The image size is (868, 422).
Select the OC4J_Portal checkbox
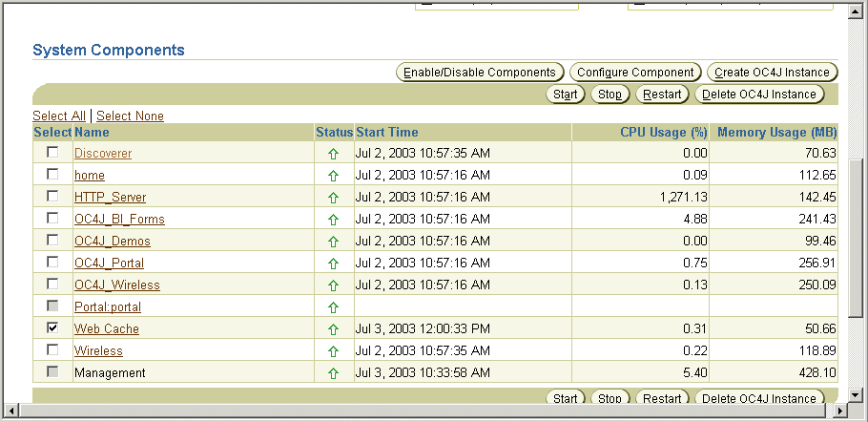coord(52,262)
